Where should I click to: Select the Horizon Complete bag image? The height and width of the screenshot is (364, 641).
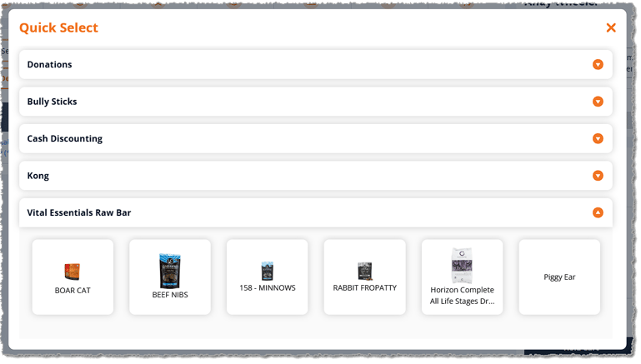462,266
